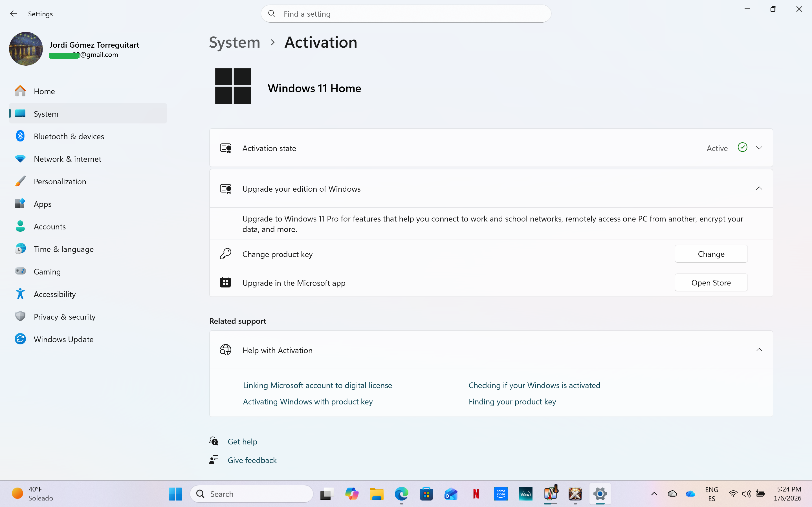This screenshot has height=507, width=812.
Task: Click the Give feedback link
Action: point(252,460)
